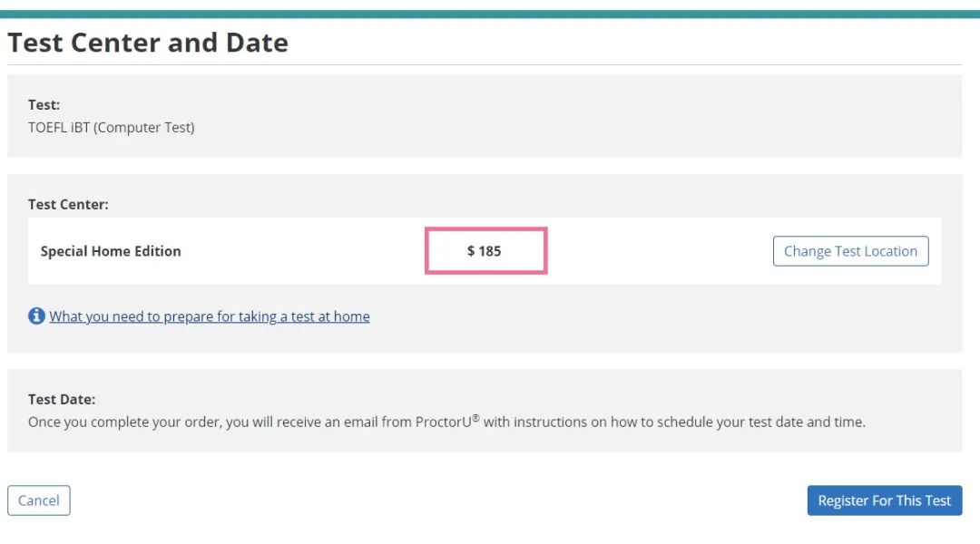This screenshot has width=980, height=544.
Task: Click the bold 'Test Center:' label
Action: pos(68,204)
